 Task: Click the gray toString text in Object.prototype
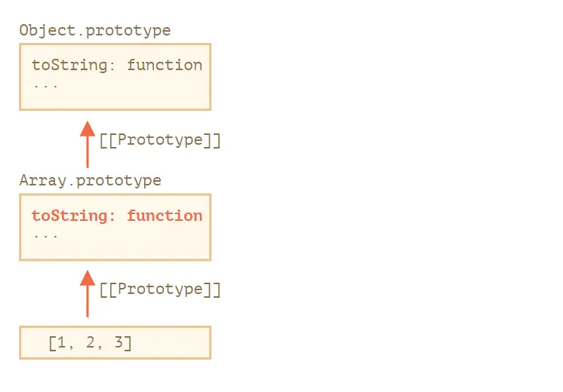tap(73, 66)
